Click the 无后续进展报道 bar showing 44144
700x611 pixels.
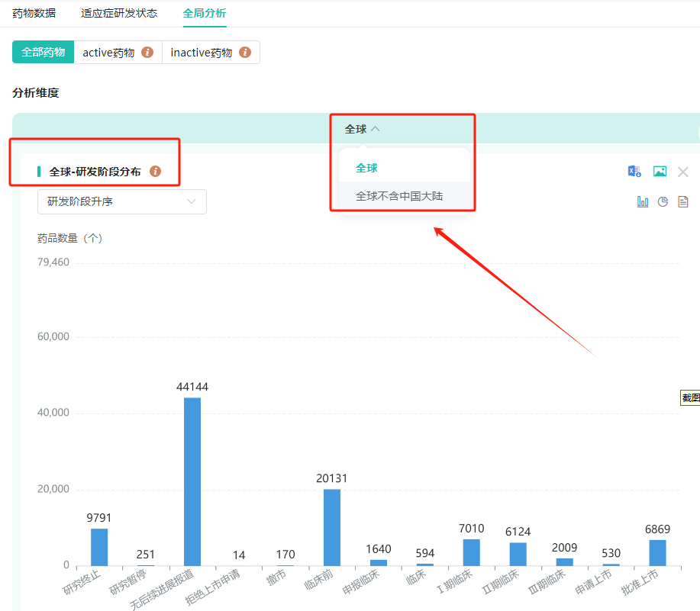pyautogui.click(x=192, y=481)
